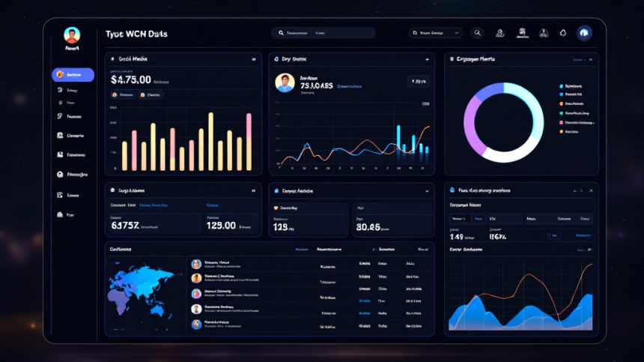Open the dropdown in the top header
The image size is (644, 362).
436,33
